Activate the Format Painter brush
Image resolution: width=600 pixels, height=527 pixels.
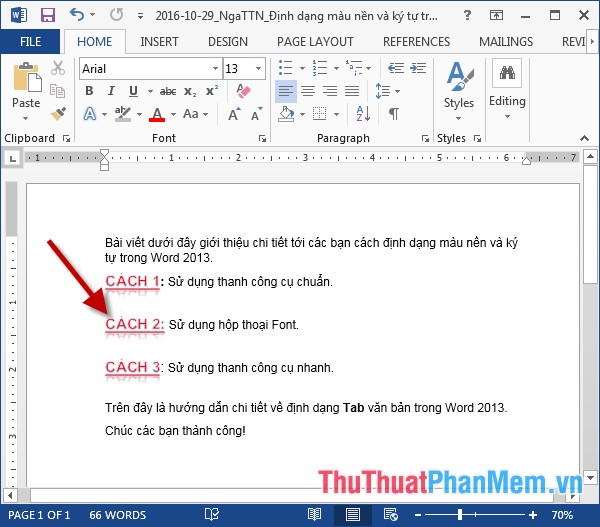pos(58,114)
